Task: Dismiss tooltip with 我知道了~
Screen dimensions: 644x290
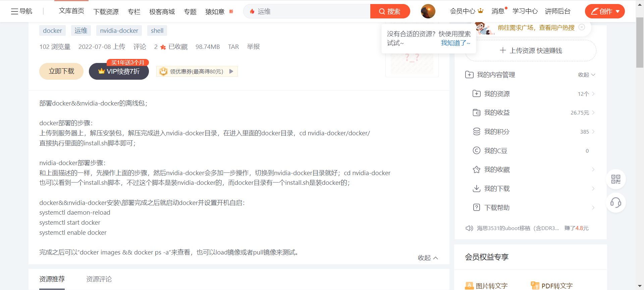Action: [x=455, y=43]
